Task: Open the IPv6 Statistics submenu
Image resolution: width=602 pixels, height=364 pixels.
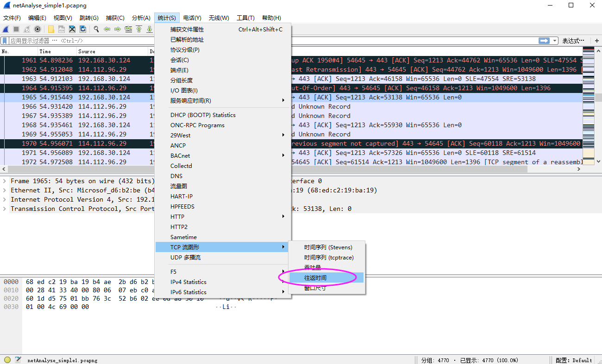Action: 223,292
